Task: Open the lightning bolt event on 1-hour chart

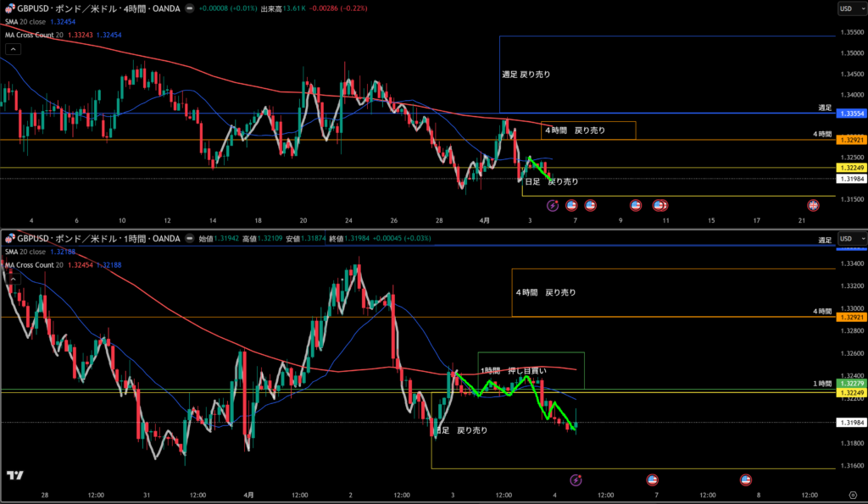Action: click(576, 479)
